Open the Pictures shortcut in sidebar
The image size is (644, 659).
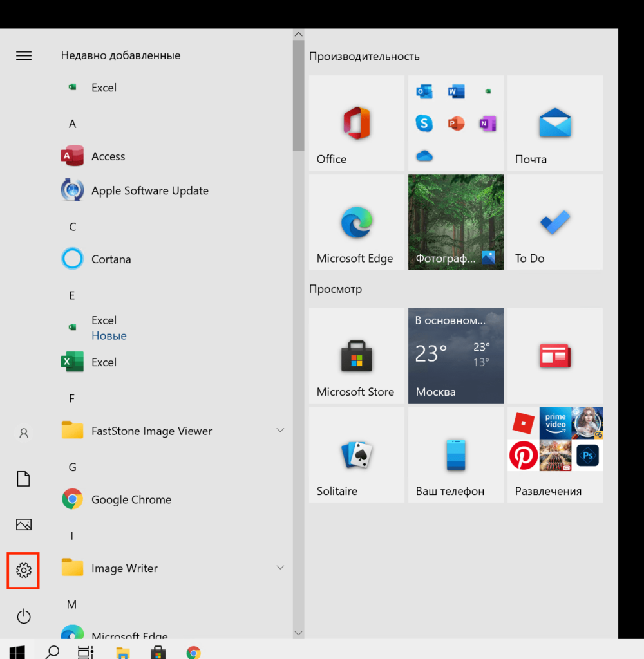pyautogui.click(x=24, y=524)
